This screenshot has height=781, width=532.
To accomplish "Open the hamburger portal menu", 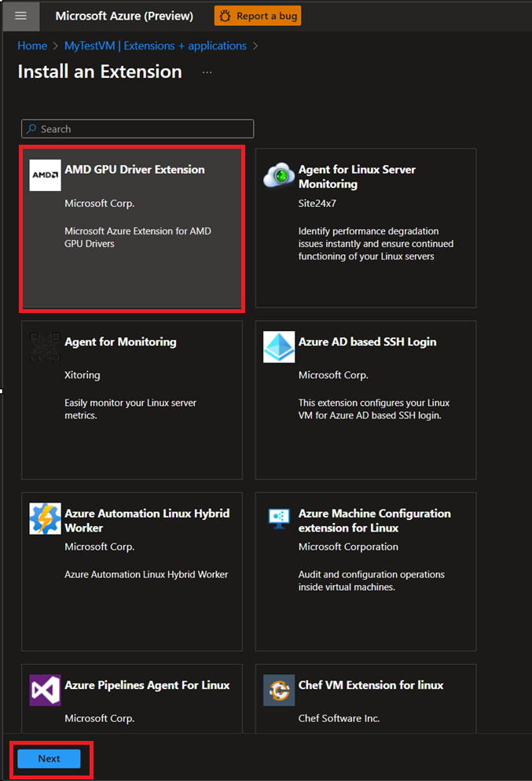I will pyautogui.click(x=21, y=16).
